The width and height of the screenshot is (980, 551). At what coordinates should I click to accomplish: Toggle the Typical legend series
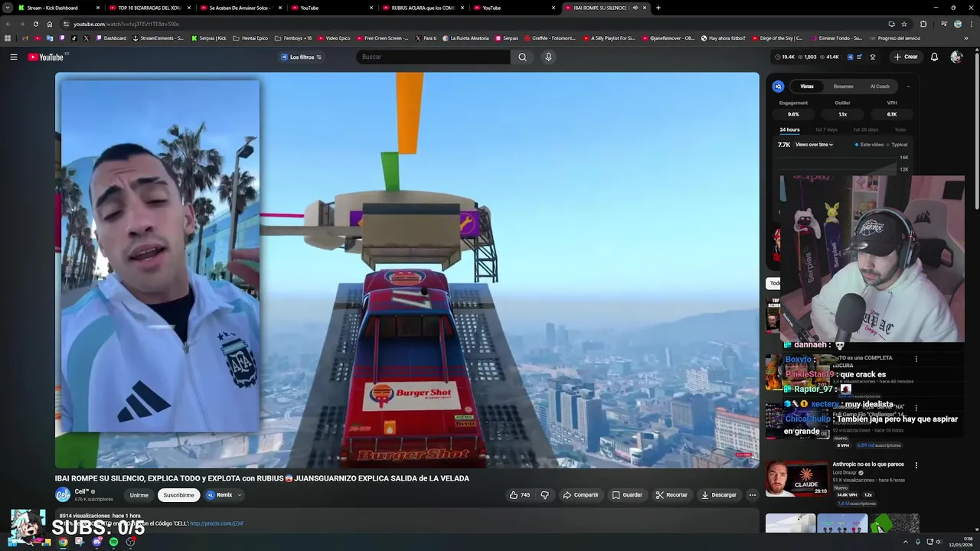pyautogui.click(x=897, y=145)
